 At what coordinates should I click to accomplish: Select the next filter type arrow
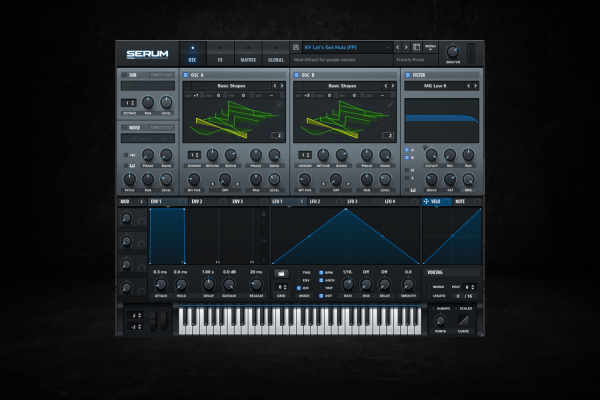[473, 86]
